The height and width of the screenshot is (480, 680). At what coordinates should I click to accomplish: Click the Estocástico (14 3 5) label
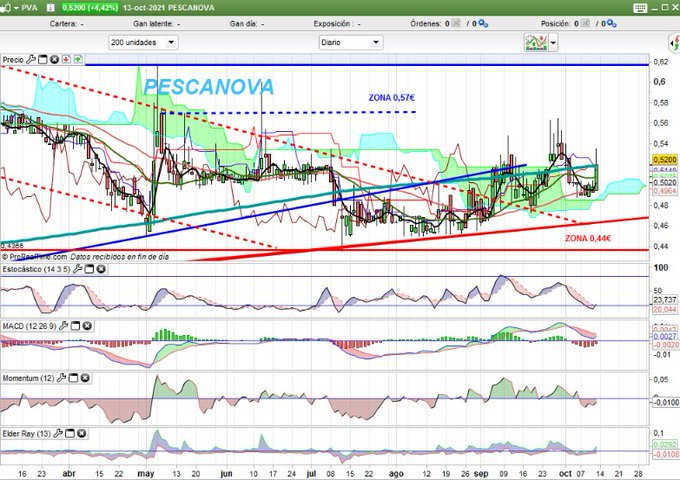36,269
